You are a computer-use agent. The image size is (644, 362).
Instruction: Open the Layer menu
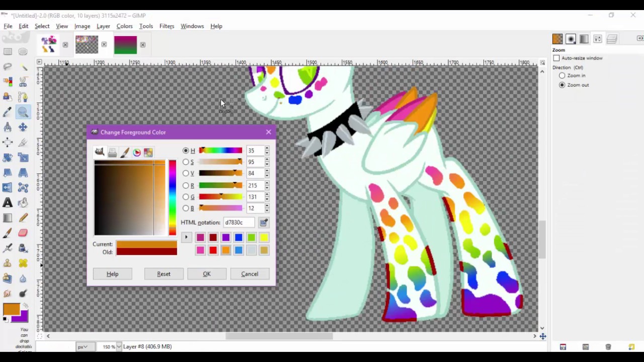coord(103,26)
